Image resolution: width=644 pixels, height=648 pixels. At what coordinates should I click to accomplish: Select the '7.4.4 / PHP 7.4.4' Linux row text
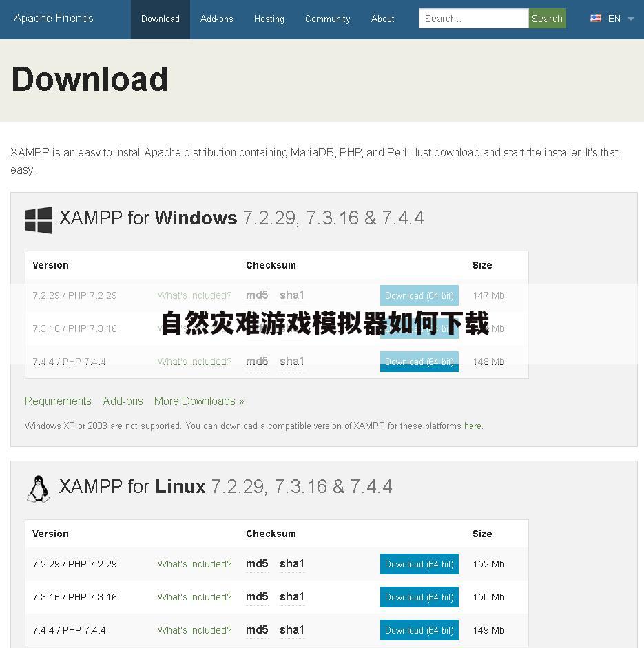click(69, 630)
